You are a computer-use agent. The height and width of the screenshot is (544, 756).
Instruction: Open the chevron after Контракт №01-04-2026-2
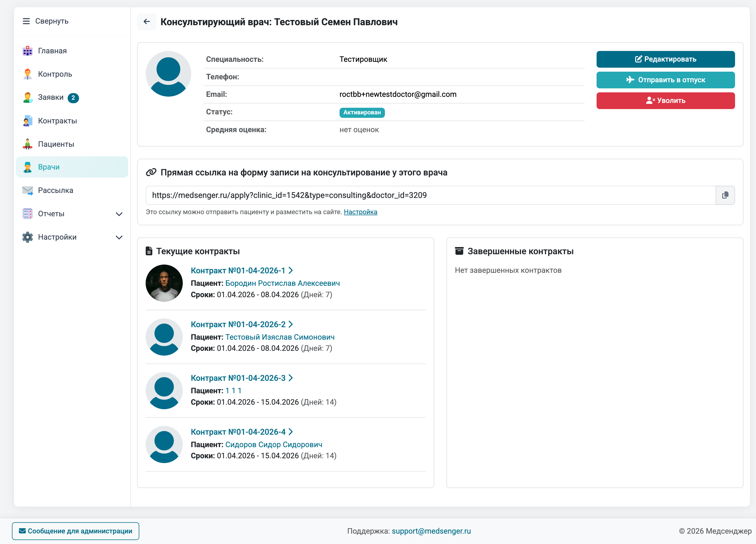click(x=291, y=324)
